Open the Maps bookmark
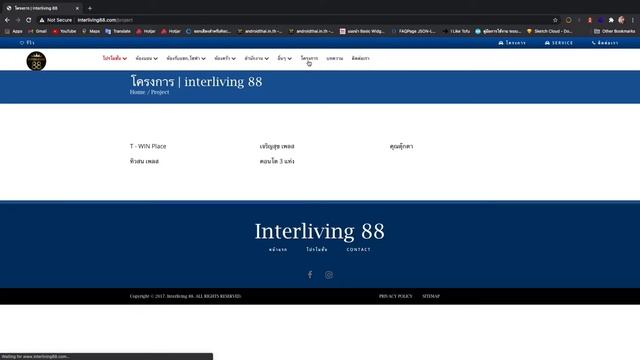This screenshot has height=360, width=640. pyautogui.click(x=91, y=31)
